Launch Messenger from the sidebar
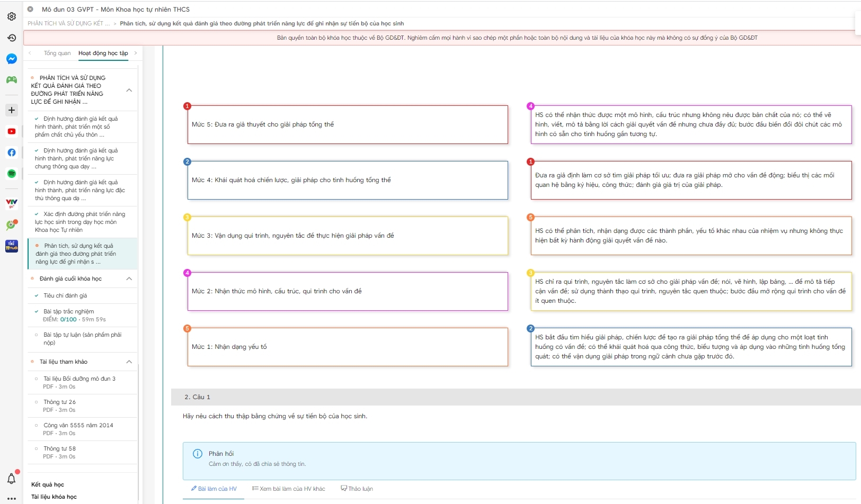Image resolution: width=861 pixels, height=504 pixels. [x=11, y=59]
